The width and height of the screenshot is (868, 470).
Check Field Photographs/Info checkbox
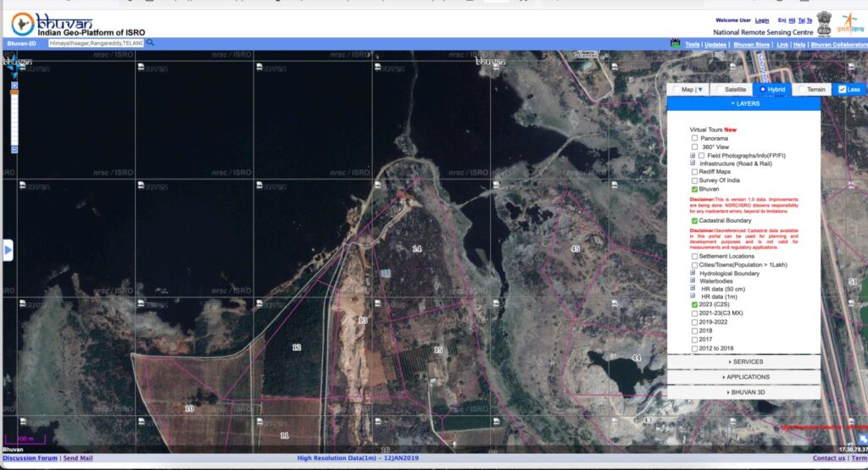(701, 155)
